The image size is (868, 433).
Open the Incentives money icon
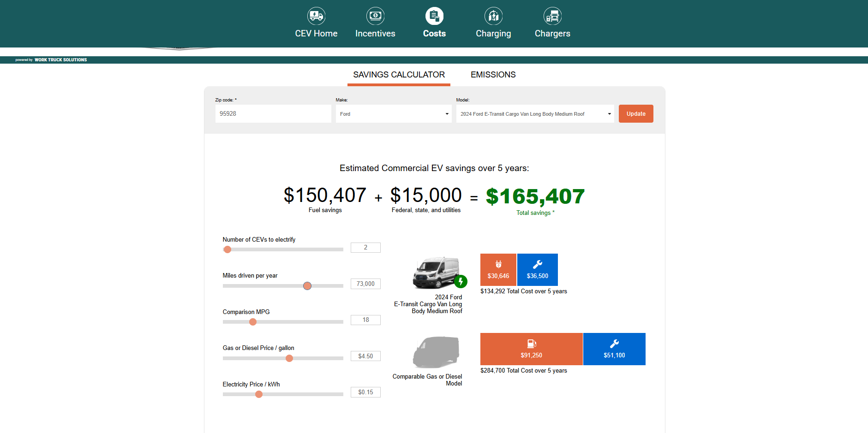point(375,16)
